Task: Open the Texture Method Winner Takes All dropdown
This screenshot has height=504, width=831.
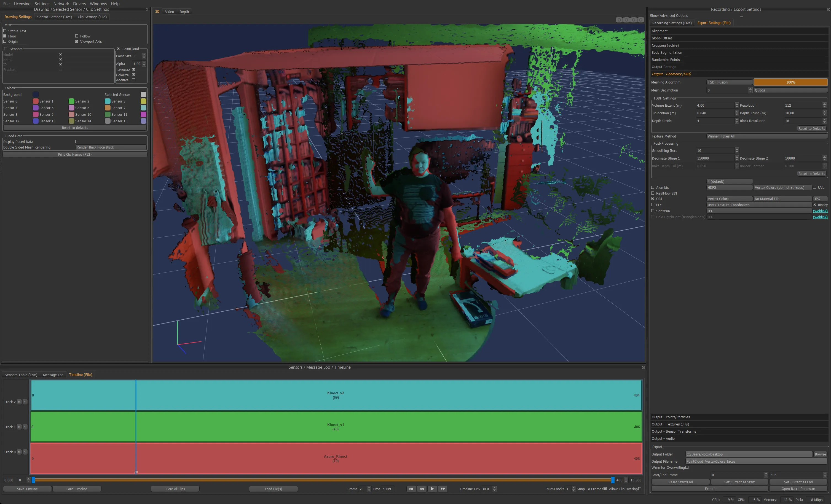Action: [x=767, y=136]
